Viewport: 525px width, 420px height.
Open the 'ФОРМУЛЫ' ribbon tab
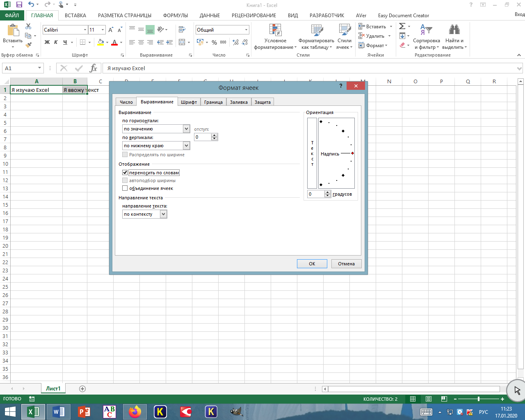pos(176,16)
